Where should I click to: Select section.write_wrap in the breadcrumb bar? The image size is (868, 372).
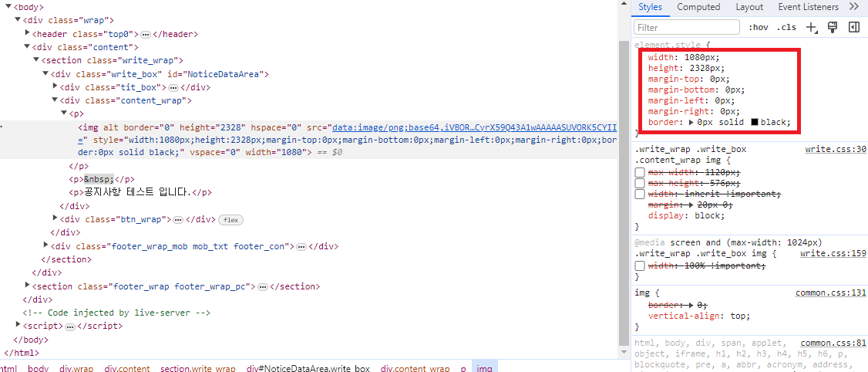[x=197, y=368]
